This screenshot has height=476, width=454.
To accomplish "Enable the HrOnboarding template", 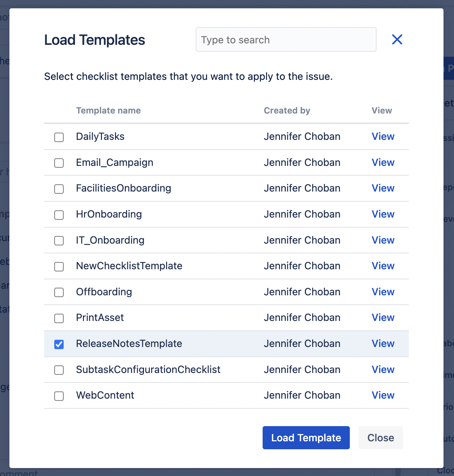I will coord(59,215).
